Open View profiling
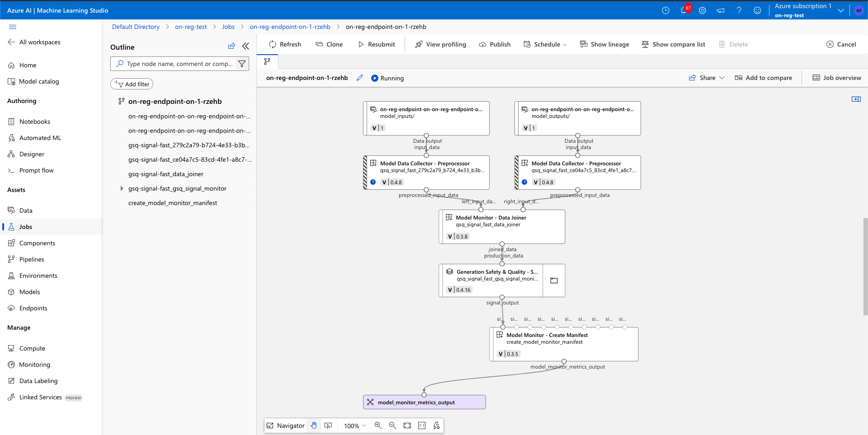The height and width of the screenshot is (435, 868). [441, 44]
